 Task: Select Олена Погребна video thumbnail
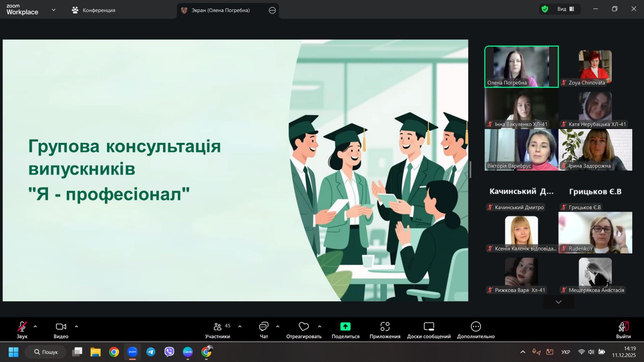(521, 66)
